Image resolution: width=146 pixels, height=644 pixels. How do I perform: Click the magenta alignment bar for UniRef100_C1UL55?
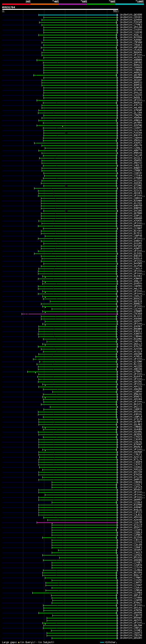click(77, 522)
